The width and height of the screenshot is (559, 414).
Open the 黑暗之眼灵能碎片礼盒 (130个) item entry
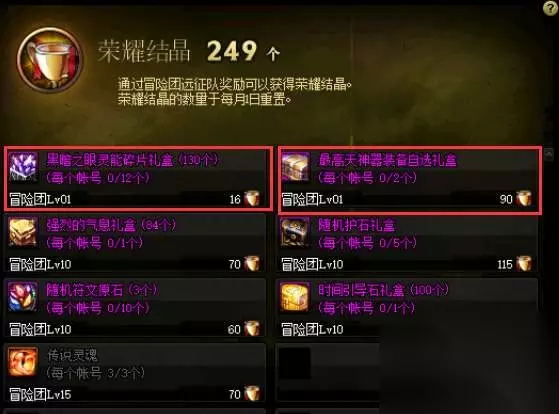pyautogui.click(x=139, y=178)
